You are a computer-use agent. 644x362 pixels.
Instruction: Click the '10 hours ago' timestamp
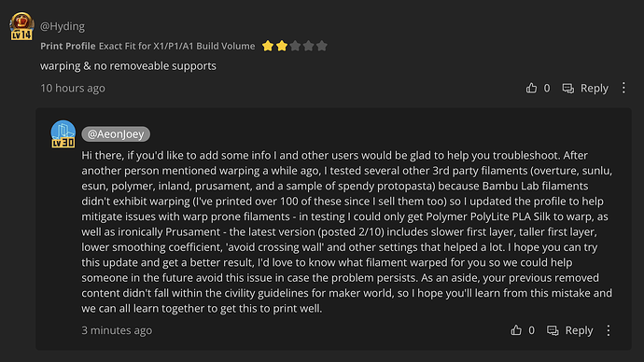73,88
